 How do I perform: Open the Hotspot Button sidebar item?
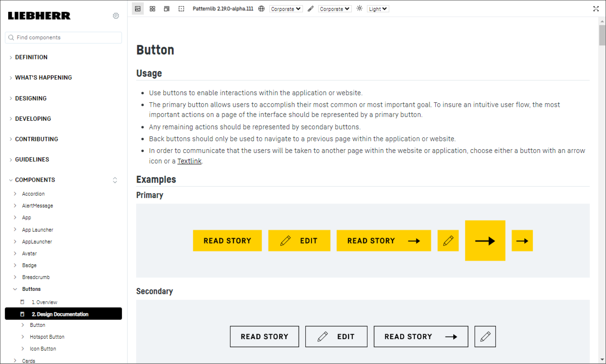point(47,337)
